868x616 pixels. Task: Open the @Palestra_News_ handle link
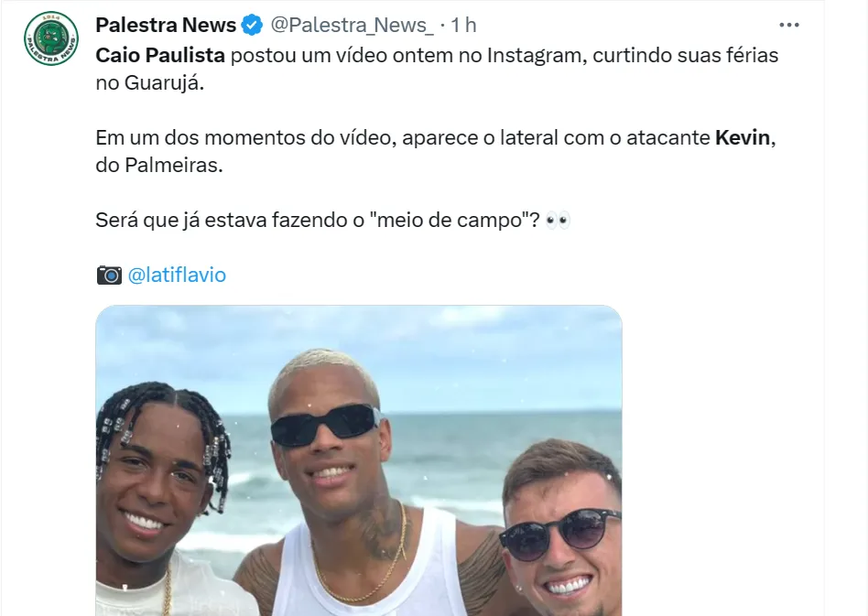tap(352, 25)
